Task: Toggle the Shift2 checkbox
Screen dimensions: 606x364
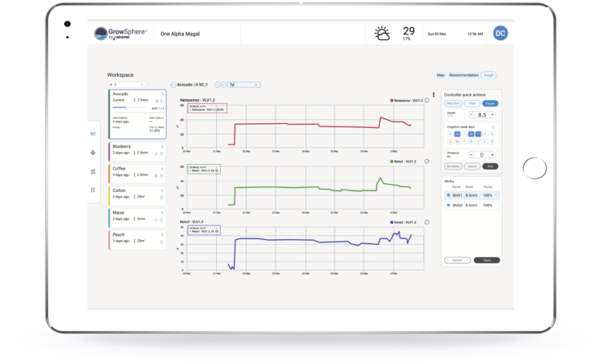Action: (x=449, y=205)
